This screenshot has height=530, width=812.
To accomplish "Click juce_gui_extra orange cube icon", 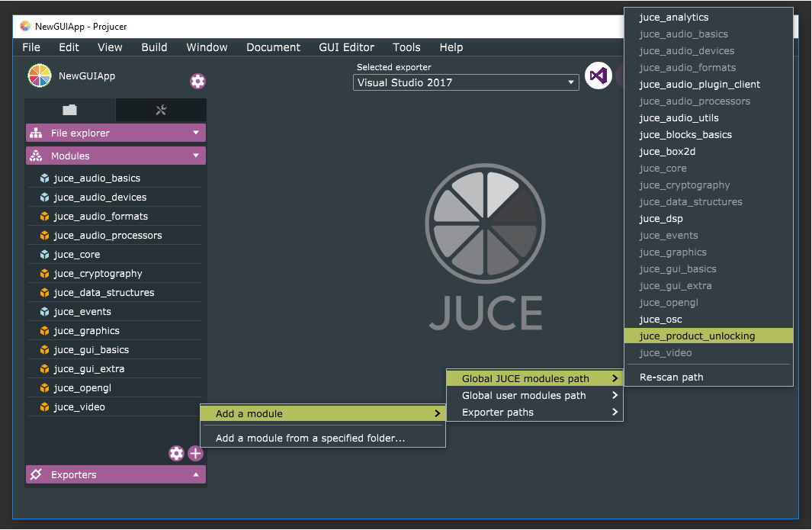I will (x=44, y=369).
